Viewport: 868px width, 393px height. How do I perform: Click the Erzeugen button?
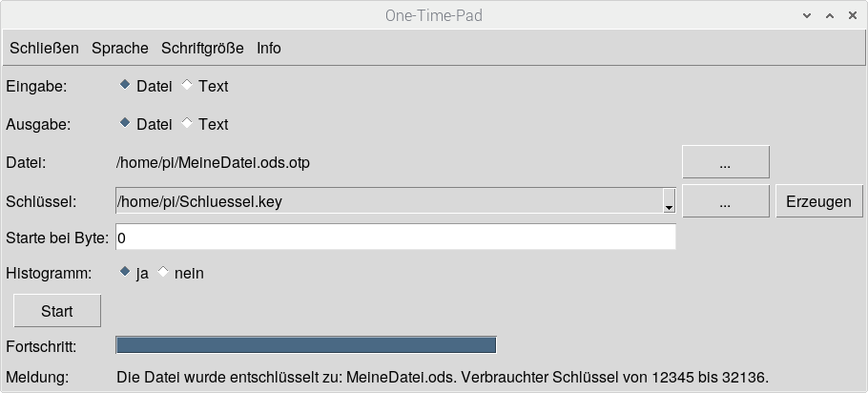tap(818, 202)
